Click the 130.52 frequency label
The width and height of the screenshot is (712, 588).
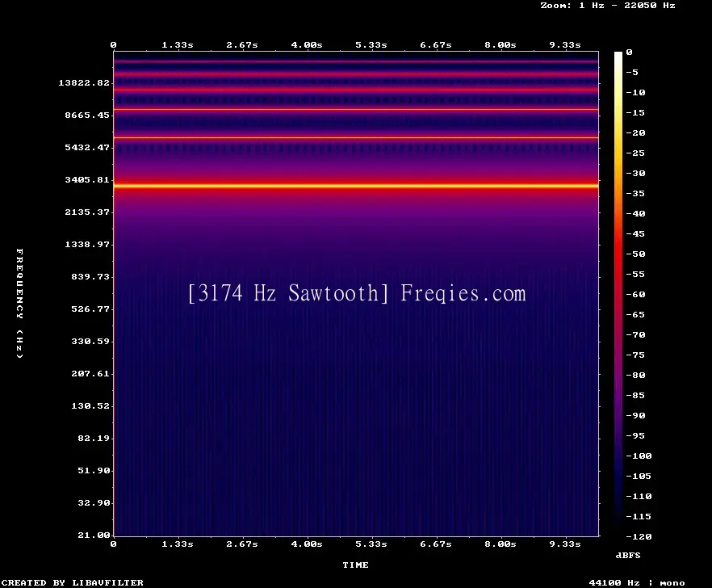click(x=90, y=405)
